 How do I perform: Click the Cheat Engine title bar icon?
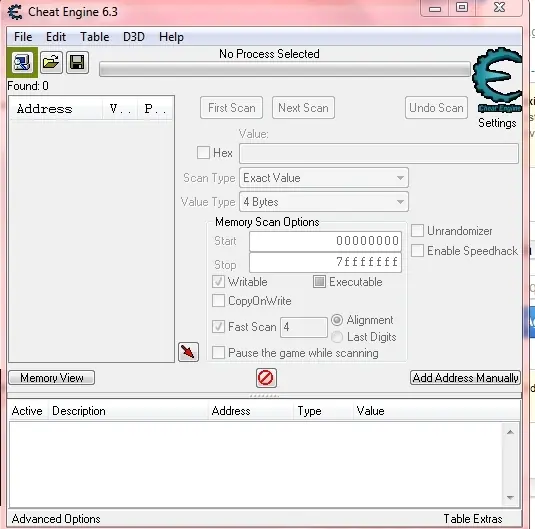pyautogui.click(x=15, y=12)
